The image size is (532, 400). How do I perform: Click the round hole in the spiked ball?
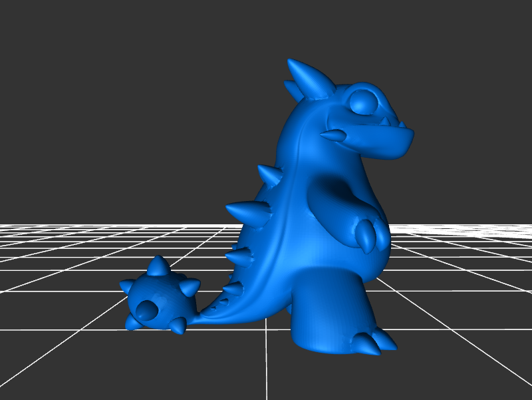point(145,308)
